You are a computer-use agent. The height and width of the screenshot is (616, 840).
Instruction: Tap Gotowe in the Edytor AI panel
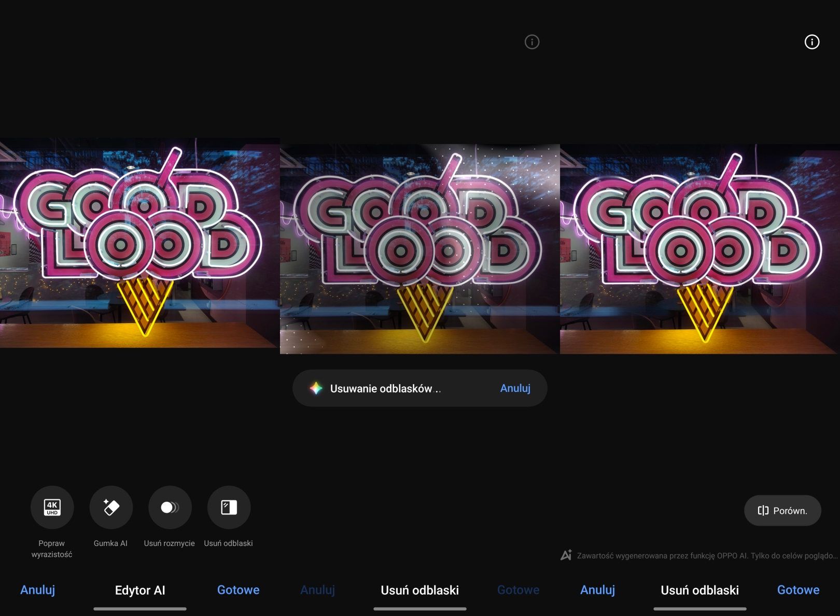point(239,590)
